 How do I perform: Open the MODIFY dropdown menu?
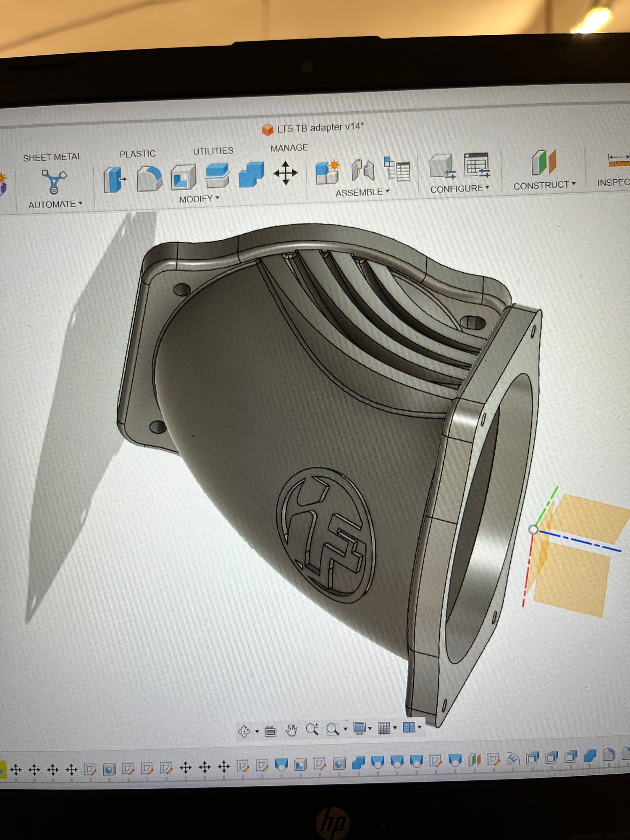199,199
